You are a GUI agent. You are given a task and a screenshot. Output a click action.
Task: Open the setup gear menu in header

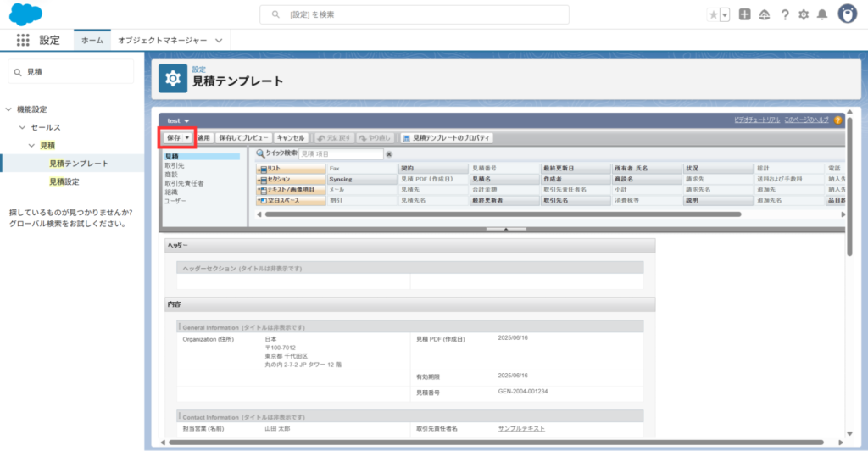pos(804,15)
